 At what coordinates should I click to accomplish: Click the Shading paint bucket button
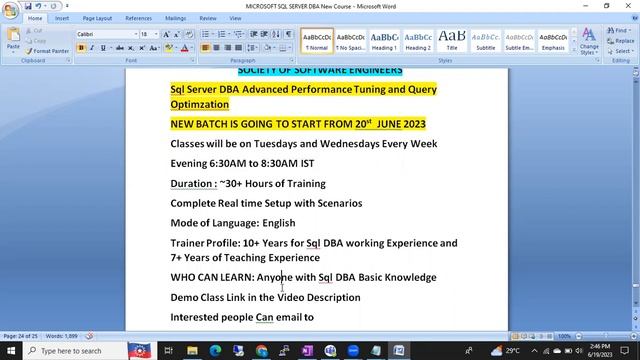point(267,48)
